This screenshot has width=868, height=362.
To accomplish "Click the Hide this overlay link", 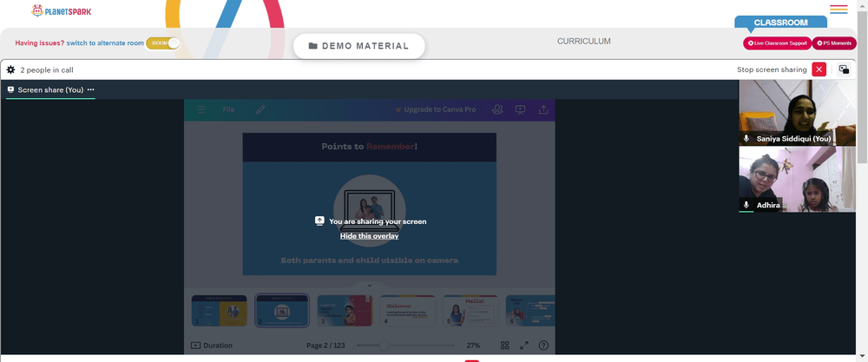I will 369,236.
